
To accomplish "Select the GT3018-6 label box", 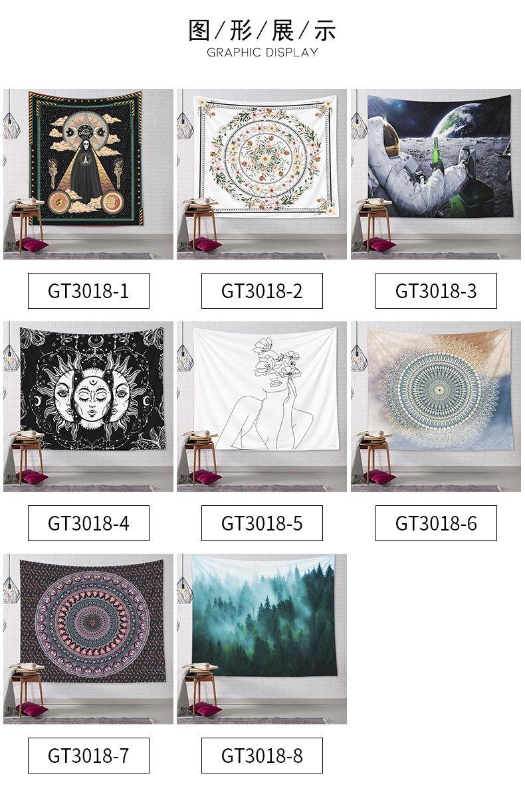I will (436, 523).
